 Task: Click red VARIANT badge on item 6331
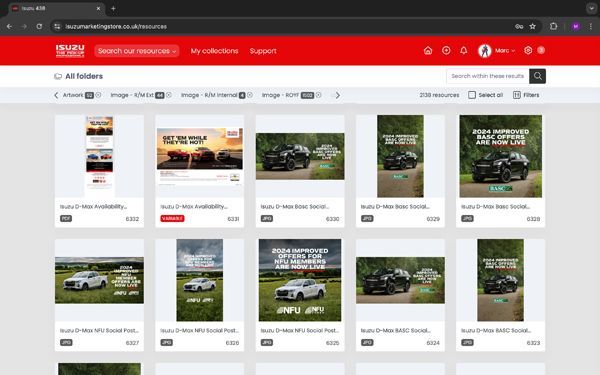tap(172, 218)
